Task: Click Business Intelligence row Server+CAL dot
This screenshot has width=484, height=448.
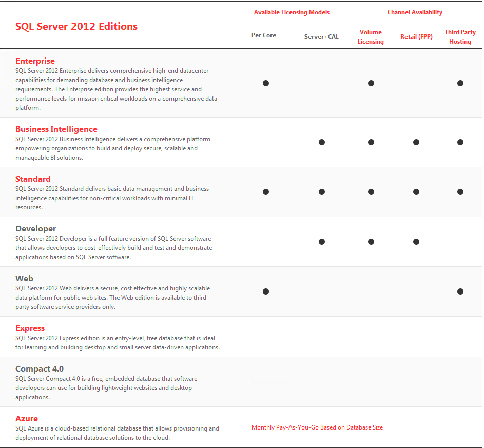Action: (322, 142)
